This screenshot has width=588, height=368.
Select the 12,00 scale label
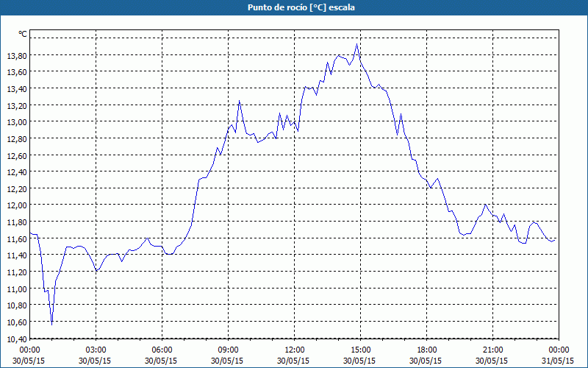[x=17, y=205]
